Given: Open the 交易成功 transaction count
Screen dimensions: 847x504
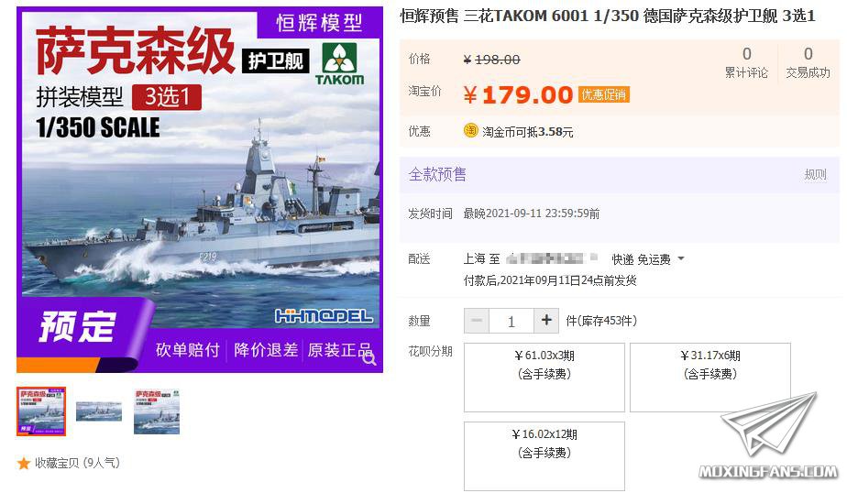Looking at the screenshot, I should point(808,62).
